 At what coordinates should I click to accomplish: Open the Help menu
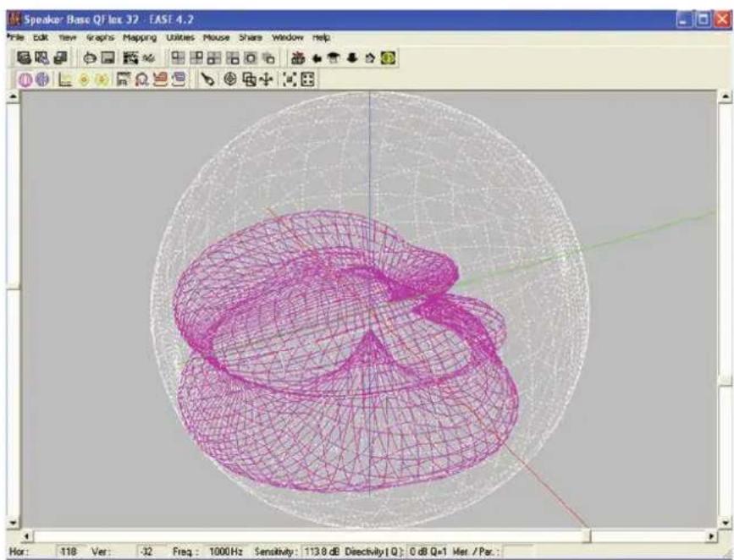[321, 37]
